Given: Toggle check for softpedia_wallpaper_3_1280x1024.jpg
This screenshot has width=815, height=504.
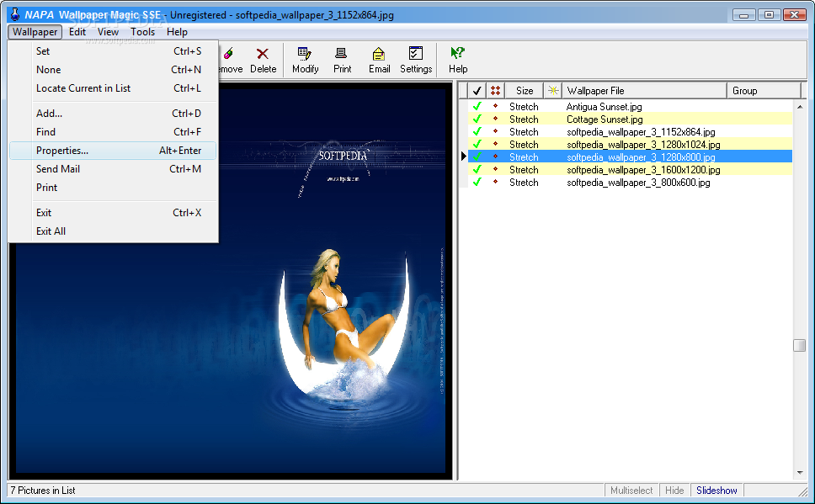Looking at the screenshot, I should (477, 145).
